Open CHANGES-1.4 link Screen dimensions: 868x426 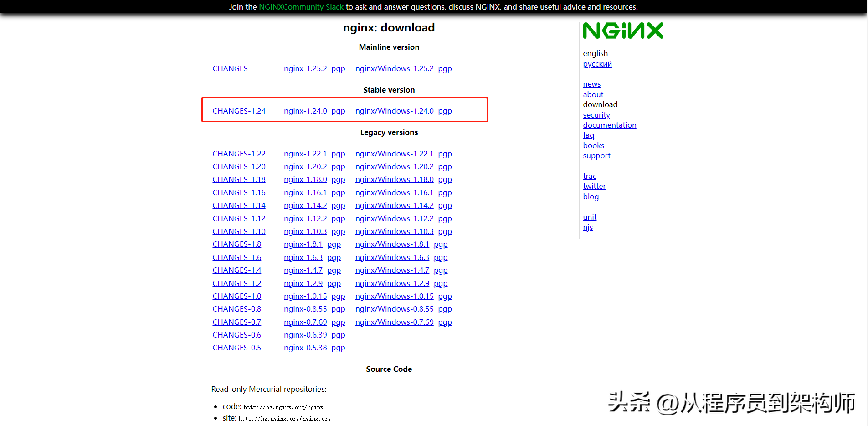pos(237,270)
